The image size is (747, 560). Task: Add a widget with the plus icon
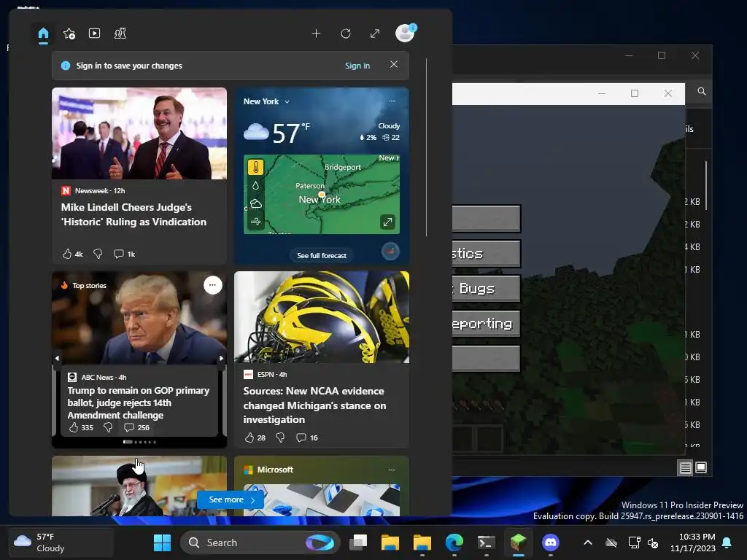316,34
